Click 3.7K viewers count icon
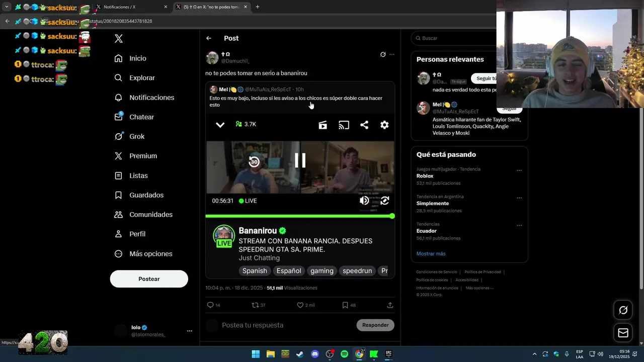 (239, 124)
